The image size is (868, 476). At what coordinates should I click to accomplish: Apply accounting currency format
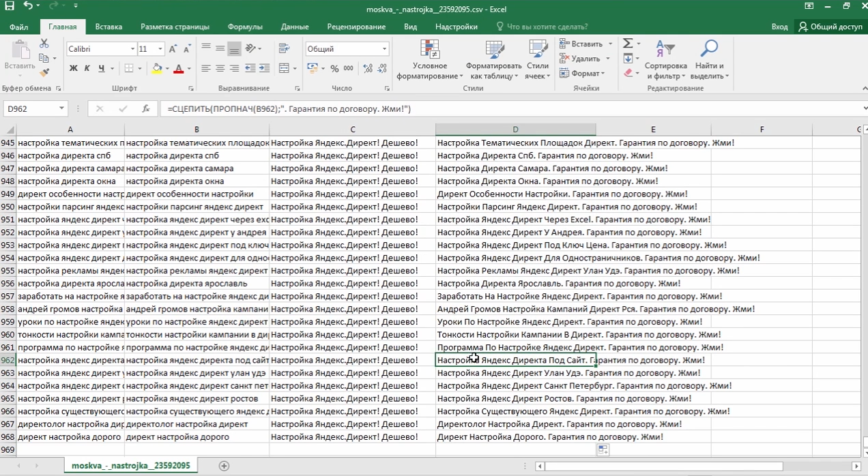tap(313, 68)
